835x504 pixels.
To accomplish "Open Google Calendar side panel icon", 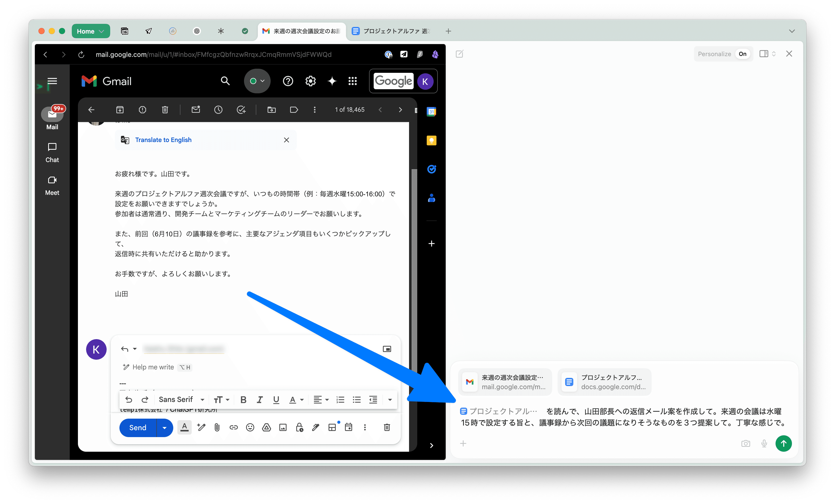I will (431, 112).
